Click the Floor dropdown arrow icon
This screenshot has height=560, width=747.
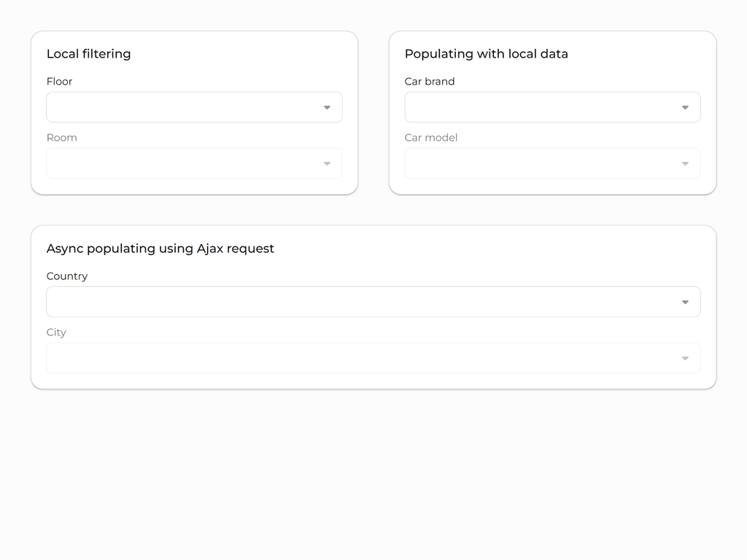(x=327, y=108)
